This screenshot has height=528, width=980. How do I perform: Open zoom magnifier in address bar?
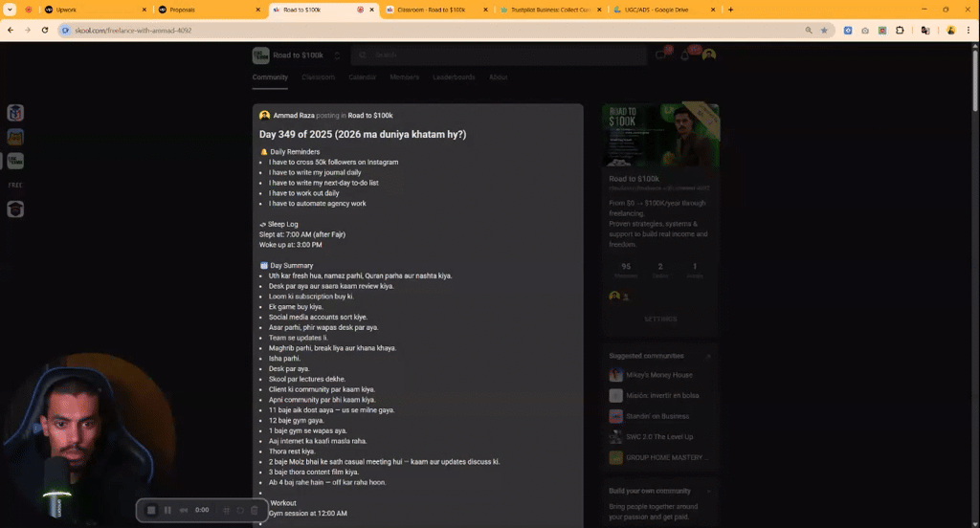[809, 30]
